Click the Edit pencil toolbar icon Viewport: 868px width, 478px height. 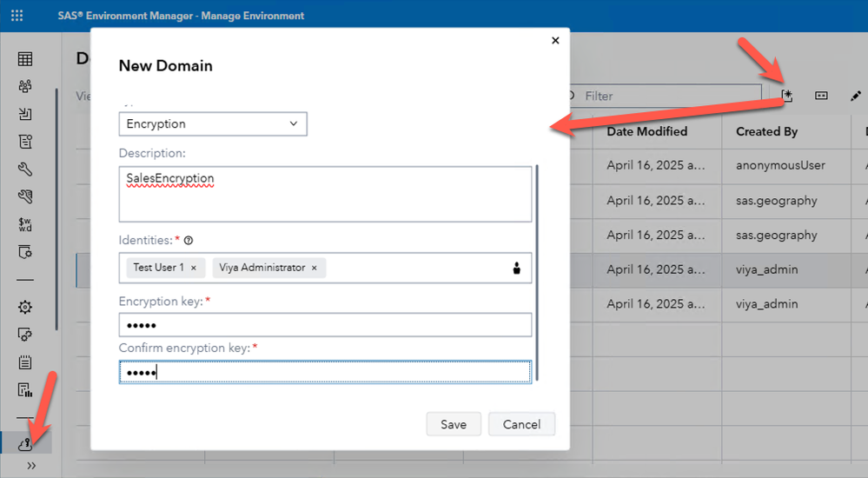(855, 96)
